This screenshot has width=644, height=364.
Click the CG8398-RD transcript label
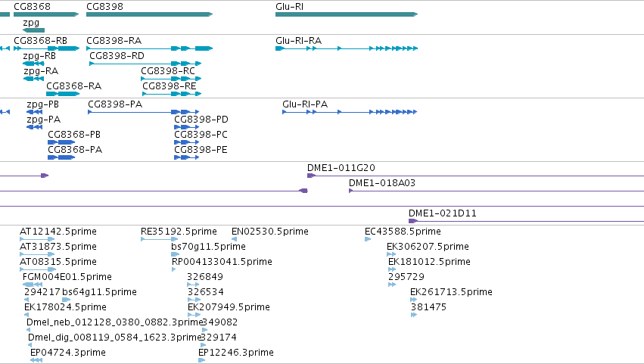pos(117,56)
